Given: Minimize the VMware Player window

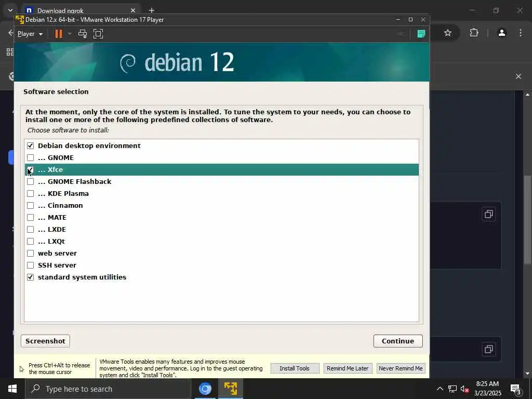Looking at the screenshot, I should coord(398,20).
